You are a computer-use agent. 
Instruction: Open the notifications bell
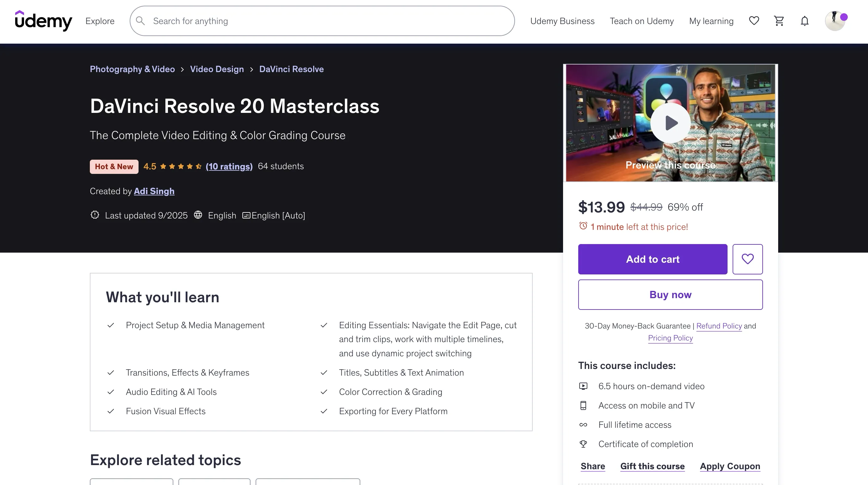point(804,21)
